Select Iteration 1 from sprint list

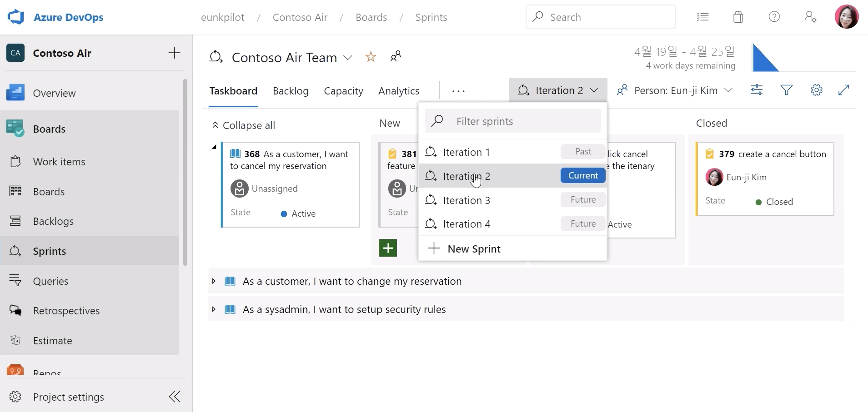(513, 152)
